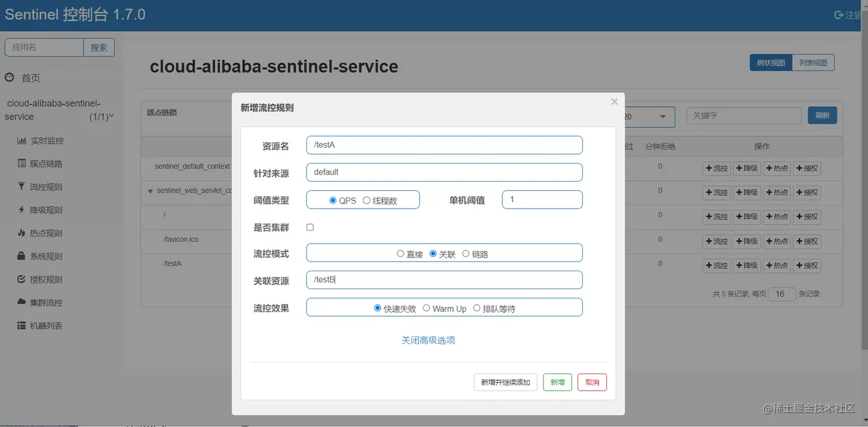View the 机器列表 machine list
The width and height of the screenshot is (868, 427).
click(46, 325)
